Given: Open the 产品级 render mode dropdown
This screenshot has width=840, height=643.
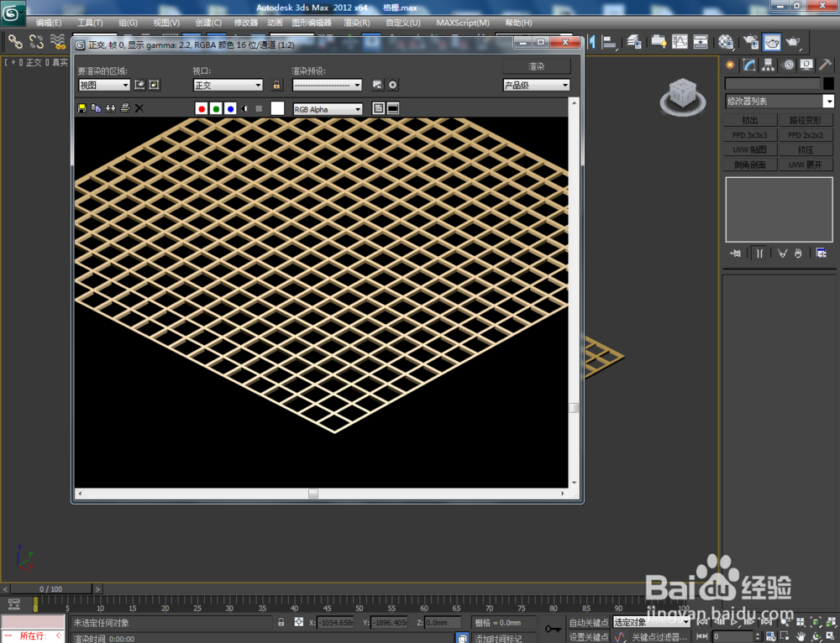Looking at the screenshot, I should click(x=536, y=85).
